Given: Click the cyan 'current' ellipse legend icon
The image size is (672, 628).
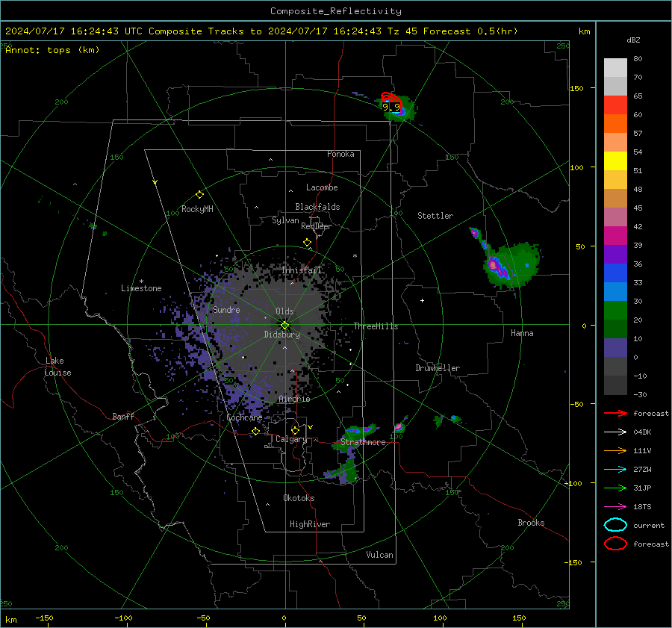Looking at the screenshot, I should [x=615, y=525].
